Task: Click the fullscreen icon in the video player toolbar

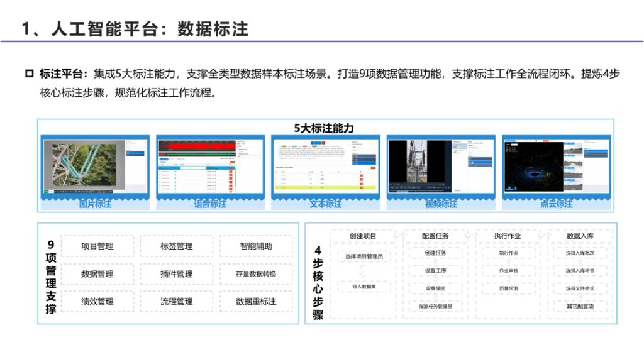Action: [x=448, y=187]
